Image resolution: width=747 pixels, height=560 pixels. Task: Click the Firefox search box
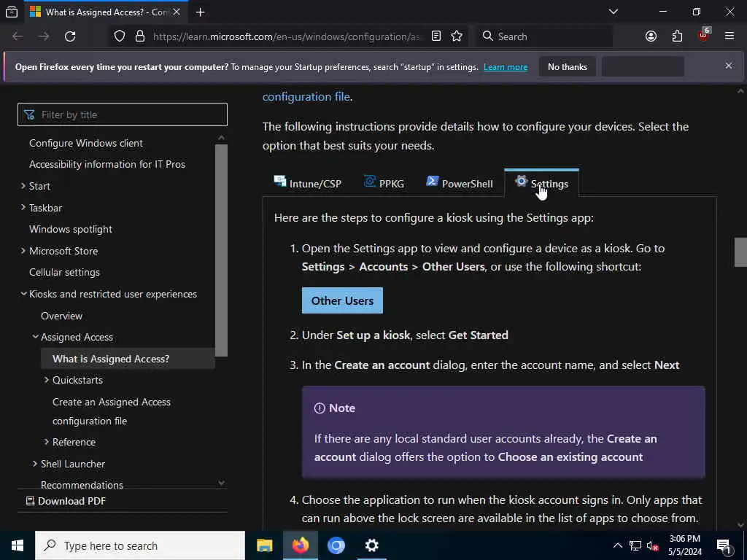click(544, 36)
